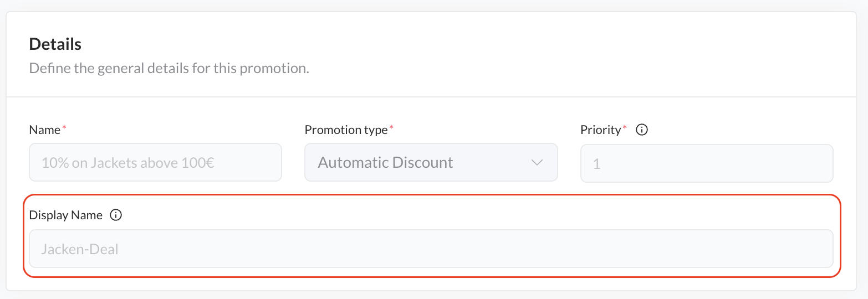This screenshot has height=299, width=868.
Task: Click the '1' placeholder in Priority
Action: pos(596,164)
